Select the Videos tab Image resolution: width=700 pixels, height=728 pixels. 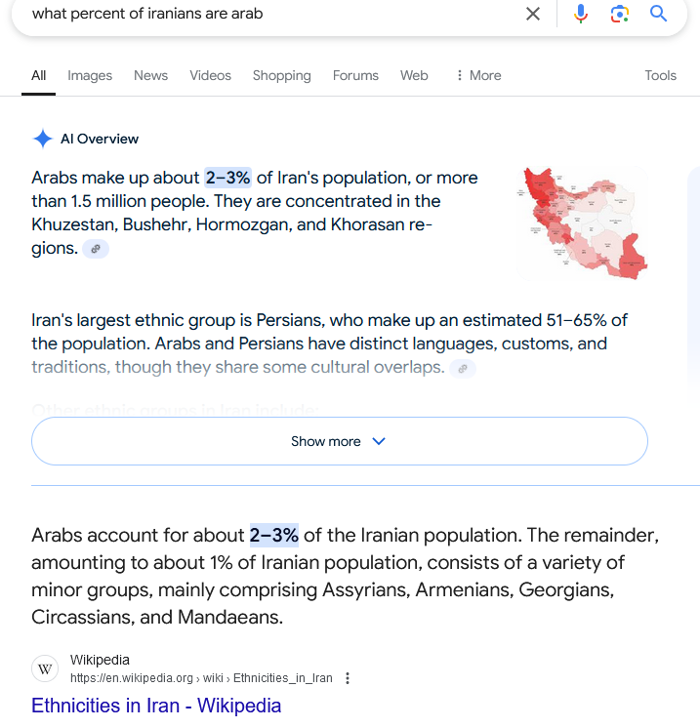(210, 75)
